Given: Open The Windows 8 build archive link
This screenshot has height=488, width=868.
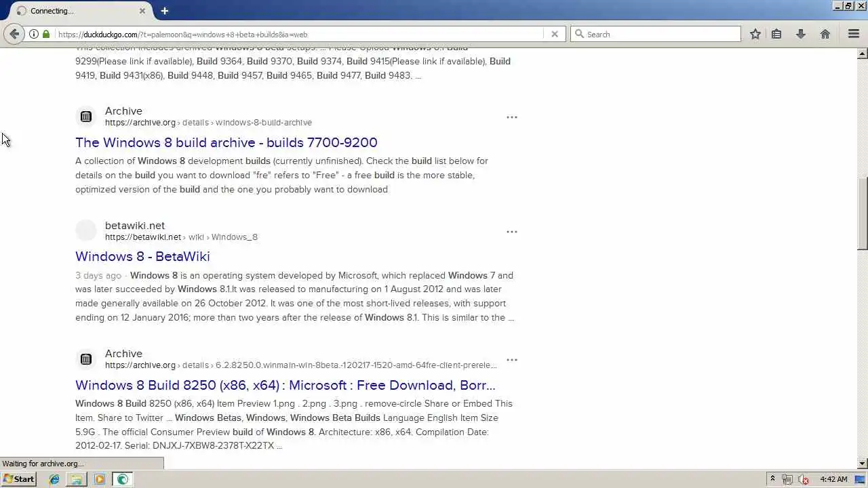Looking at the screenshot, I should [x=226, y=142].
